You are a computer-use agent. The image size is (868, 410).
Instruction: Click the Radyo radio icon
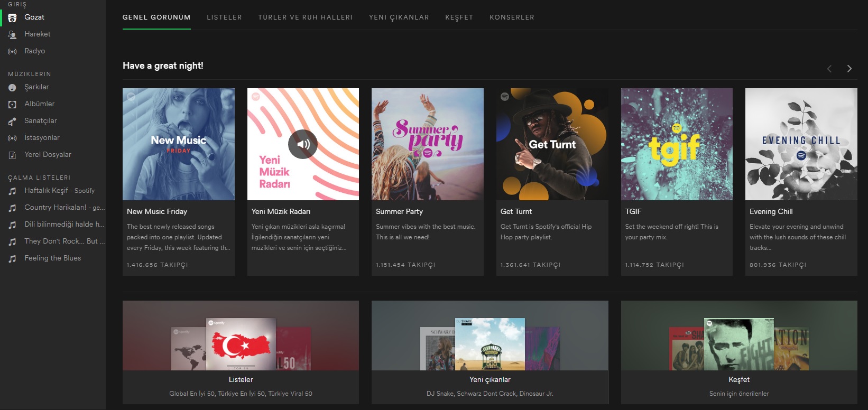click(x=12, y=51)
